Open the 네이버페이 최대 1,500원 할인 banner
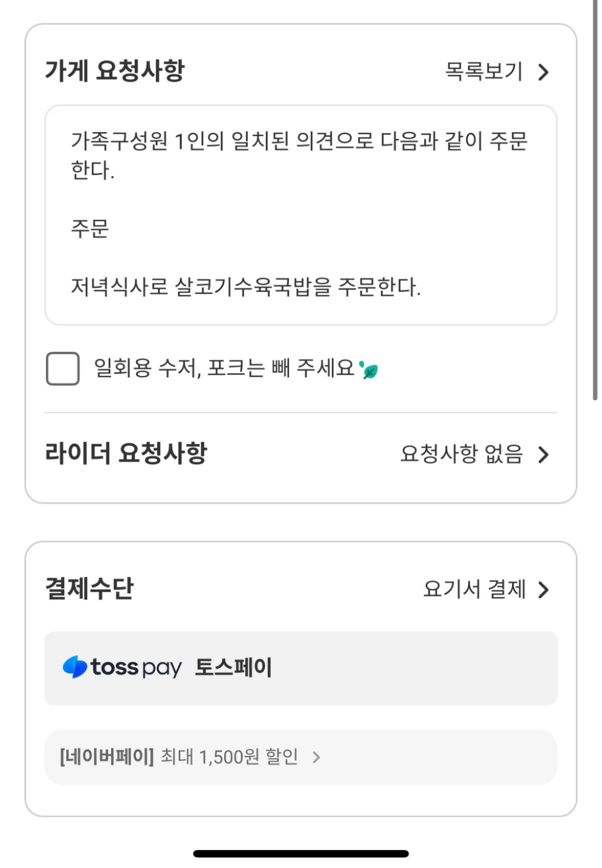The height and width of the screenshot is (868, 602). [179, 757]
